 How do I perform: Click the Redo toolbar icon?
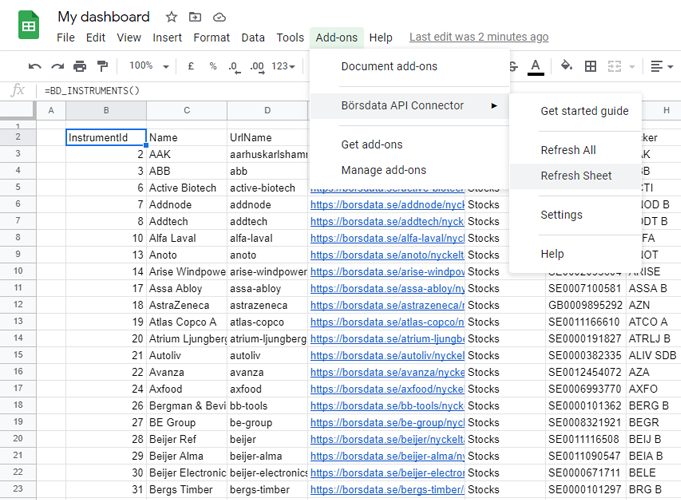pyautogui.click(x=57, y=66)
